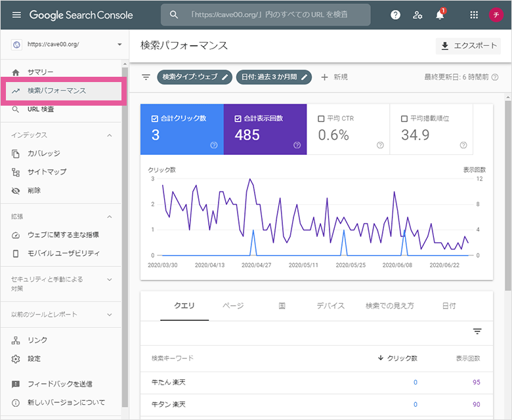
Task: Open users and permissions settings icon
Action: coord(417,15)
